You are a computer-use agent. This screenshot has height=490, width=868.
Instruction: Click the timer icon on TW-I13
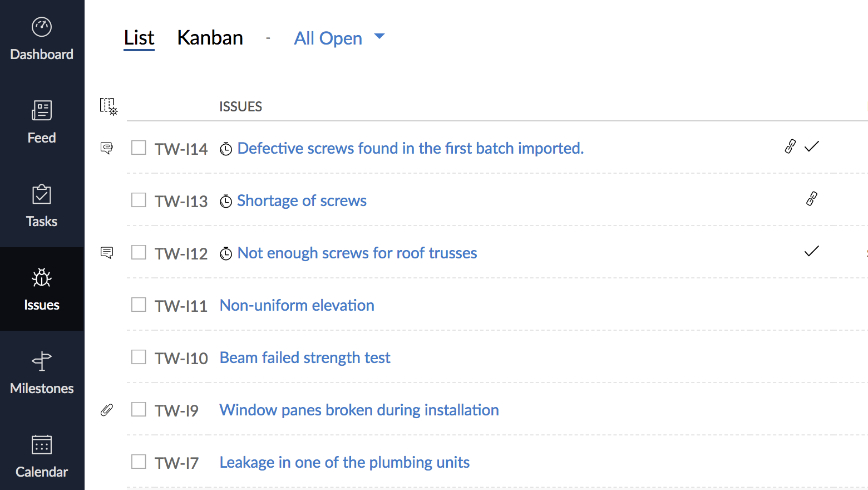pyautogui.click(x=226, y=201)
